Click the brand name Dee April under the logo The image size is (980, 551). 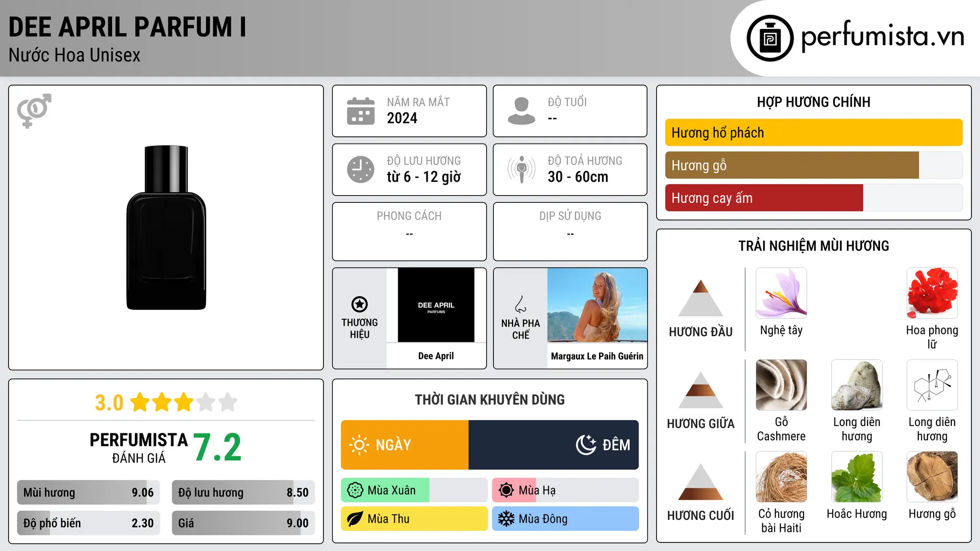pyautogui.click(x=436, y=356)
